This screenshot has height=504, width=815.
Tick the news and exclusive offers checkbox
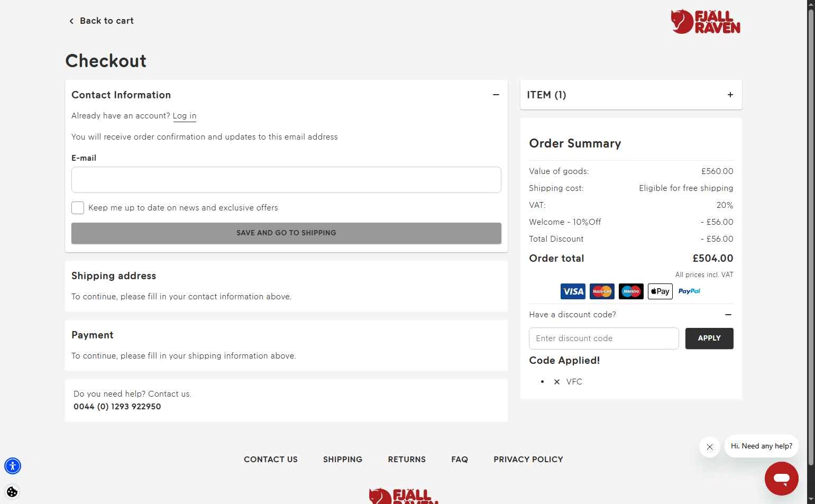point(78,208)
